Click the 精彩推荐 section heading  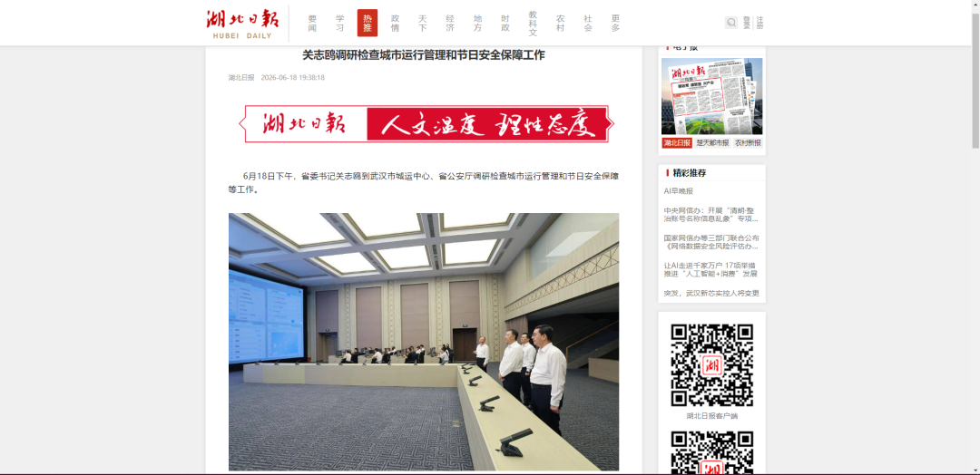pyautogui.click(x=690, y=173)
